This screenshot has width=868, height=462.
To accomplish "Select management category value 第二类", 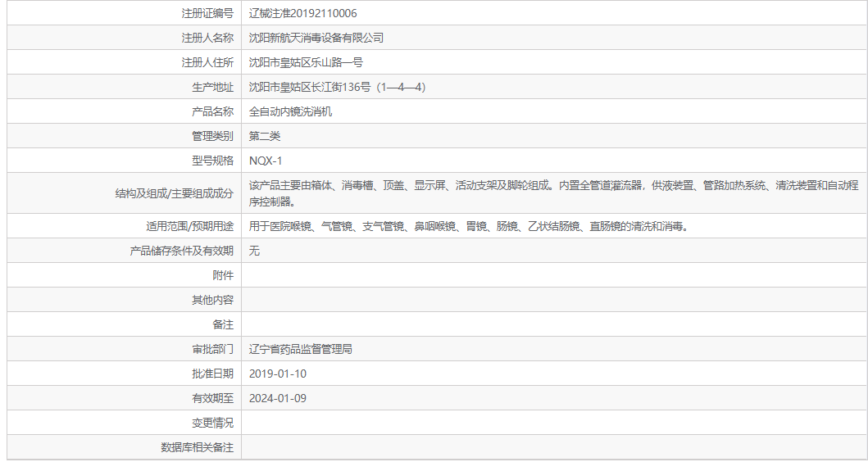I will tap(265, 136).
